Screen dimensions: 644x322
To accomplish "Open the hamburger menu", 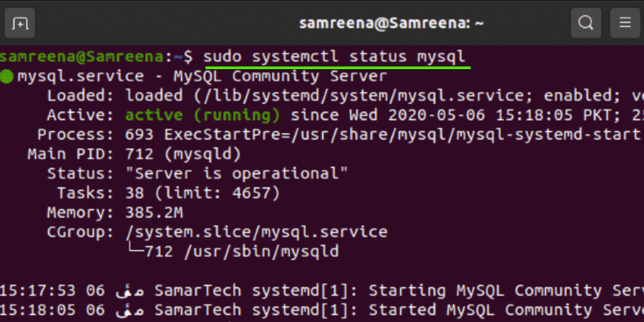I will coord(622,23).
